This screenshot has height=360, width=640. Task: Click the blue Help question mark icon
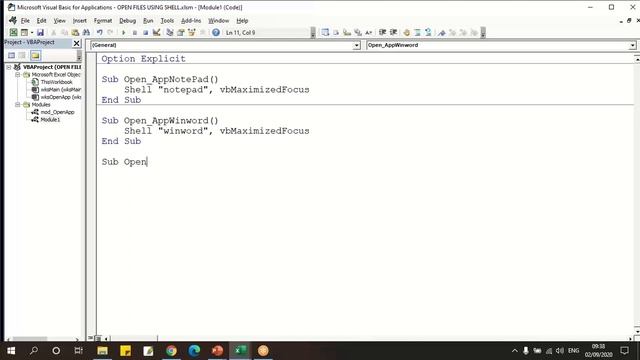pyautogui.click(x=216, y=32)
